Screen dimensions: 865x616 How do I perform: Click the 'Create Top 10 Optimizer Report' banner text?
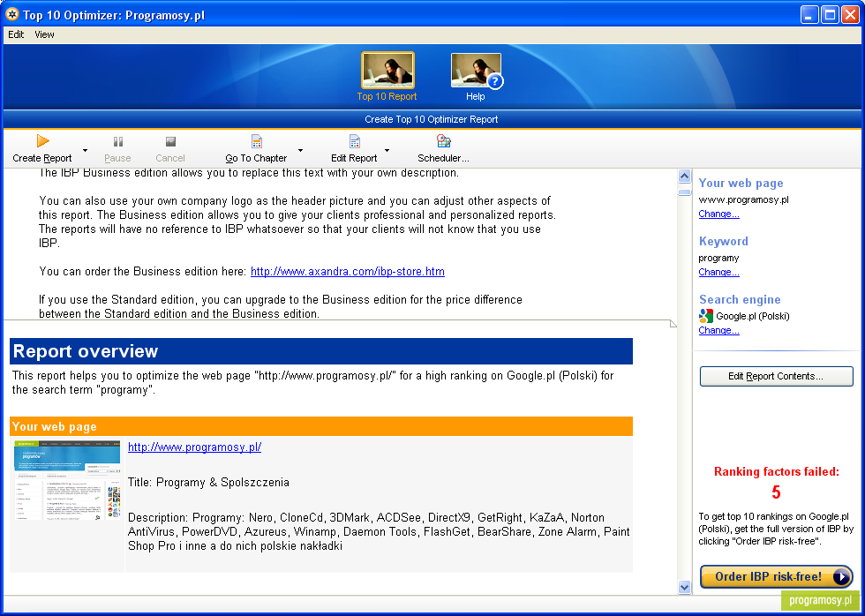pyautogui.click(x=432, y=120)
